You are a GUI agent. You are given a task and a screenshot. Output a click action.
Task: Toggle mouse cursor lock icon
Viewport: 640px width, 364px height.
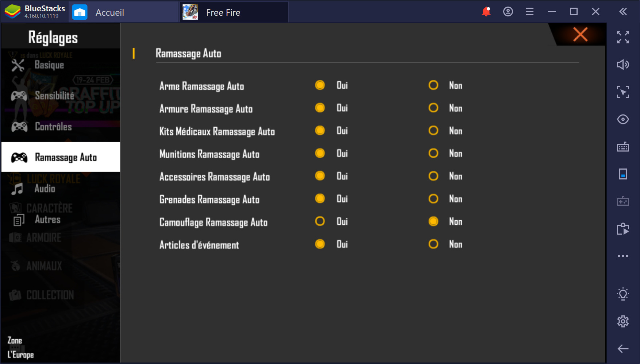(x=623, y=92)
